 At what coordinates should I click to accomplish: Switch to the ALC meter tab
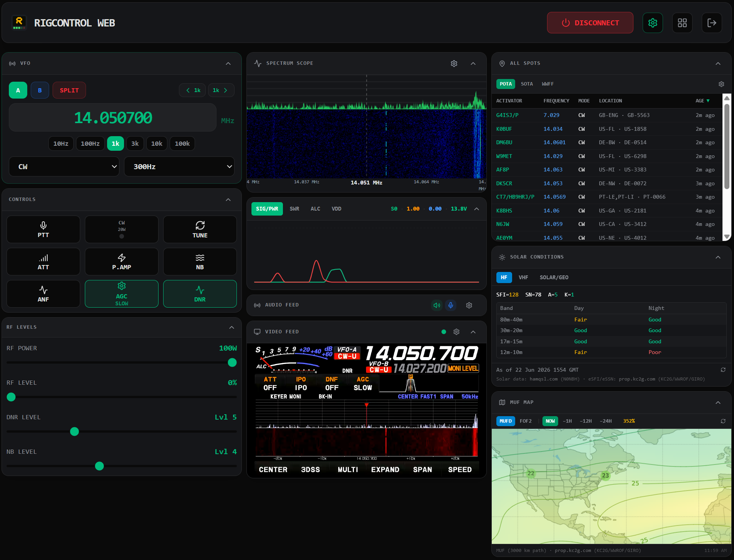point(315,209)
